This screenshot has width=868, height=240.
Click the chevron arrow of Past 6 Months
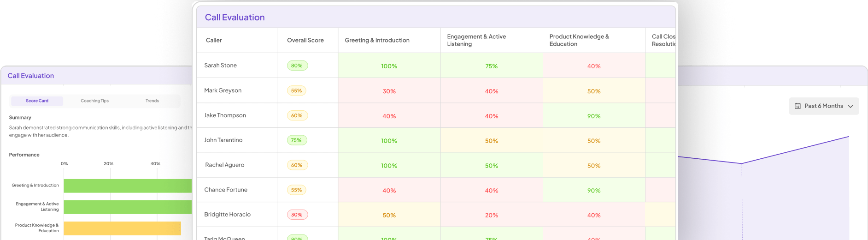850,106
